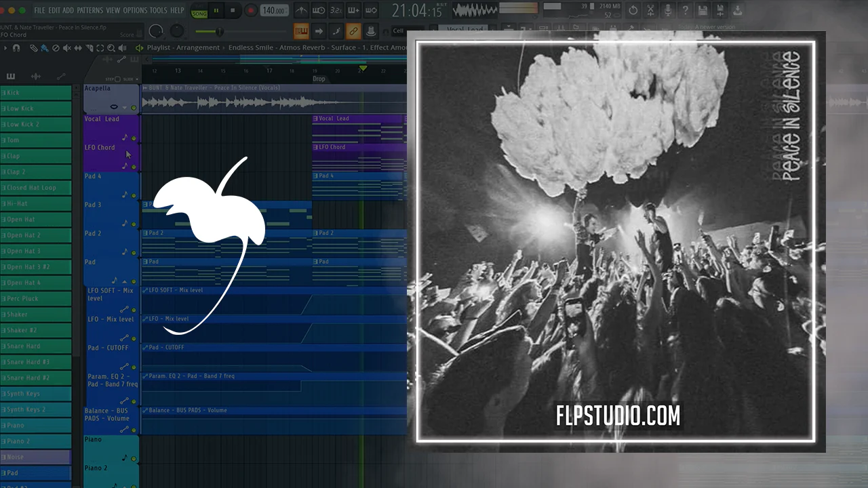The image size is (868, 488).
Task: Mute the Acapella track
Action: [x=134, y=108]
